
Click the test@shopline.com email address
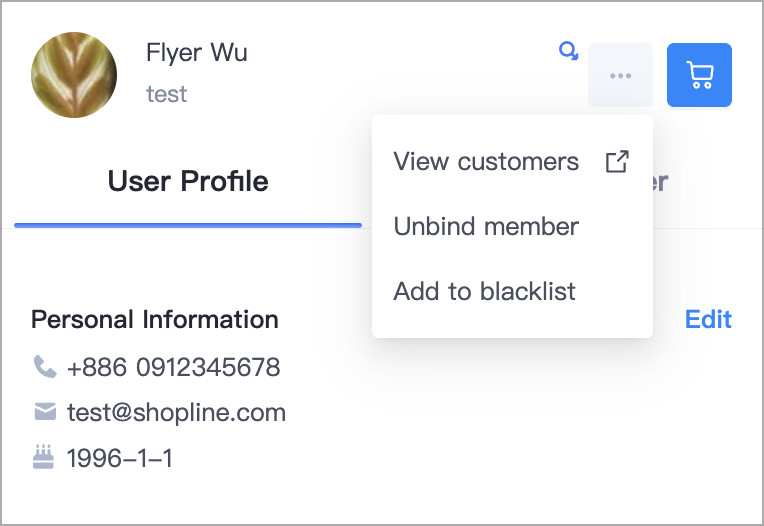(x=176, y=413)
